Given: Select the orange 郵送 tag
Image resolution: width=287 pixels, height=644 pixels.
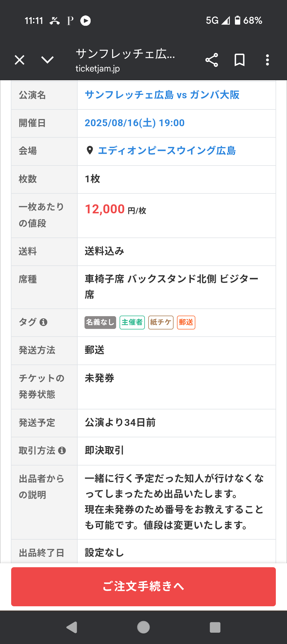Looking at the screenshot, I should coord(186,323).
